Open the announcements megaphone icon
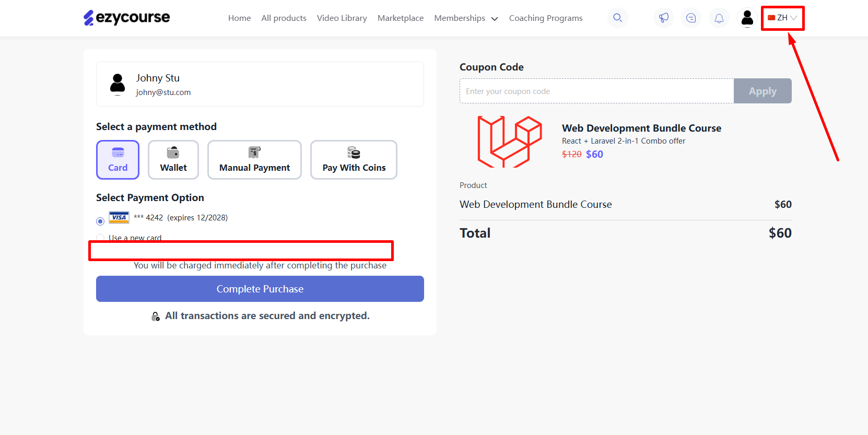Viewport: 868px width, 435px height. coord(663,18)
